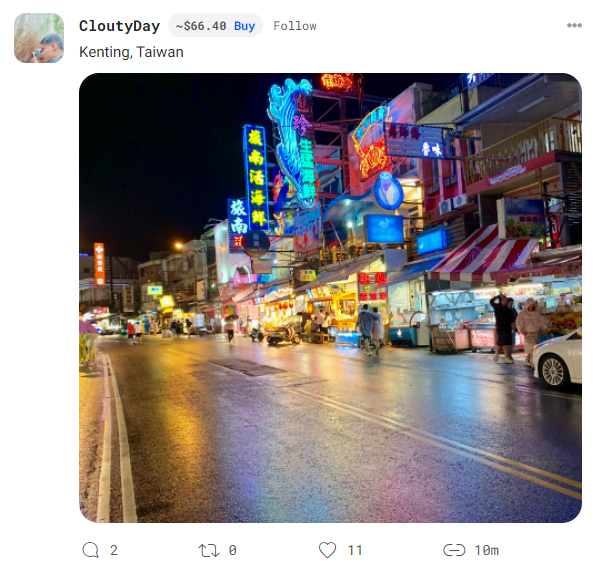Open the three-dot more options menu
Viewport: 596px width, 567px height.
574,25
